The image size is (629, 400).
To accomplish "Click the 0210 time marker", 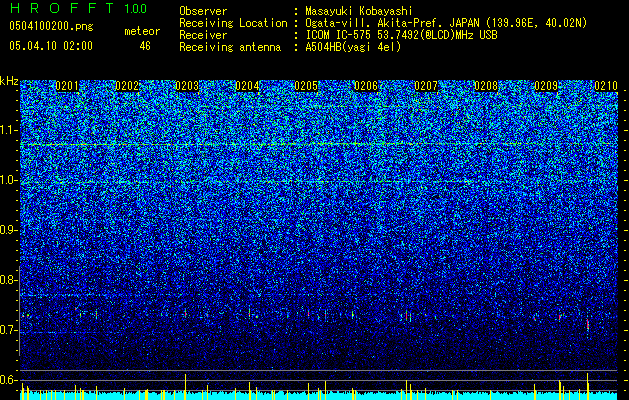I will tap(606, 86).
